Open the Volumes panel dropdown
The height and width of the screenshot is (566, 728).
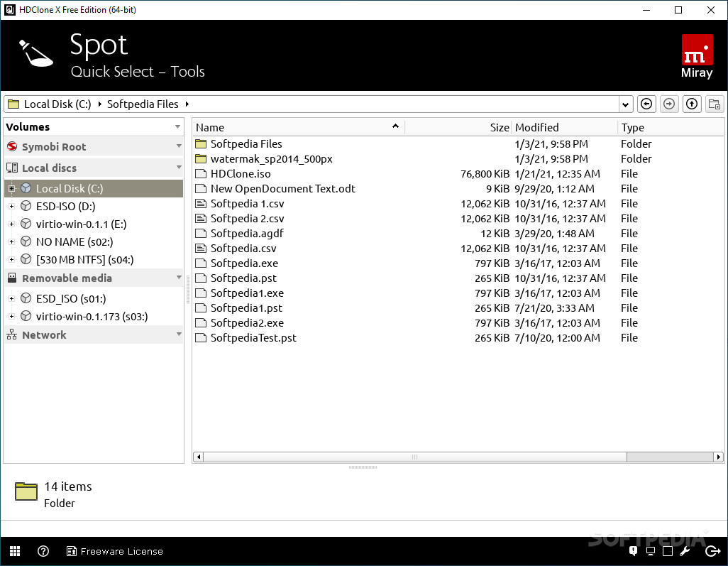(177, 127)
